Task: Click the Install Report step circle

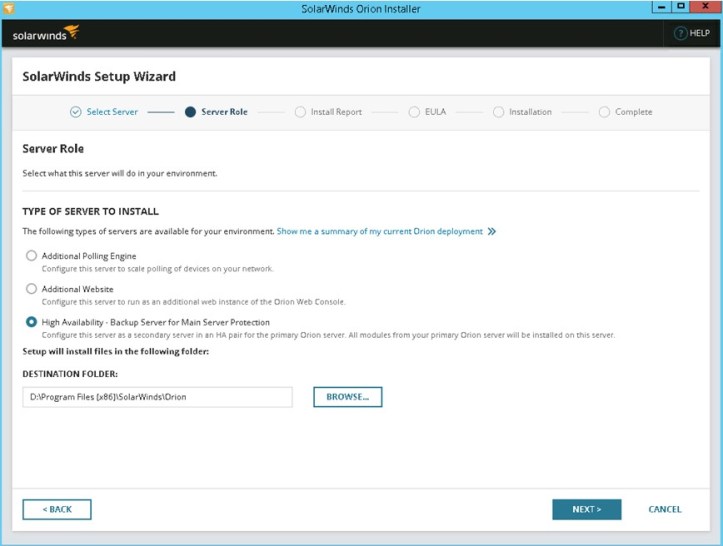Action: [x=301, y=112]
